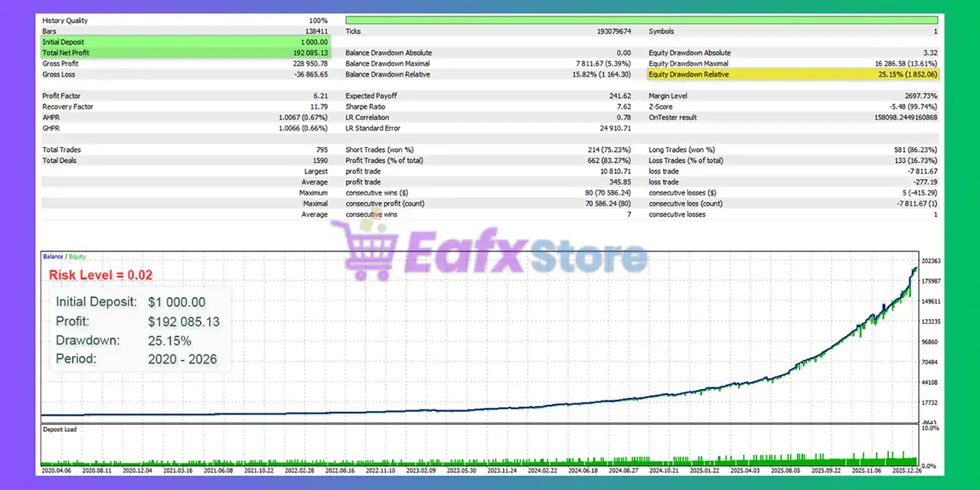Click the Deposit Load panel label
Viewport: 980px width, 490px height.
[59, 430]
